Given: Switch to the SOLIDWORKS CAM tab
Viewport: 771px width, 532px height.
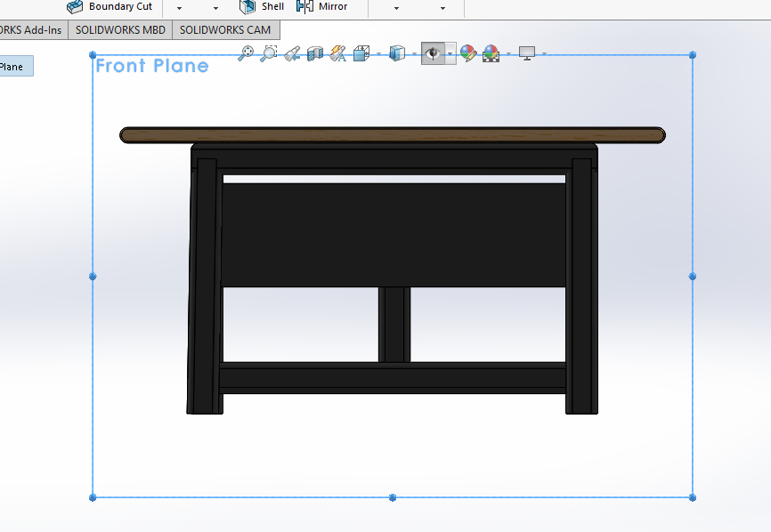Looking at the screenshot, I should click(x=225, y=29).
